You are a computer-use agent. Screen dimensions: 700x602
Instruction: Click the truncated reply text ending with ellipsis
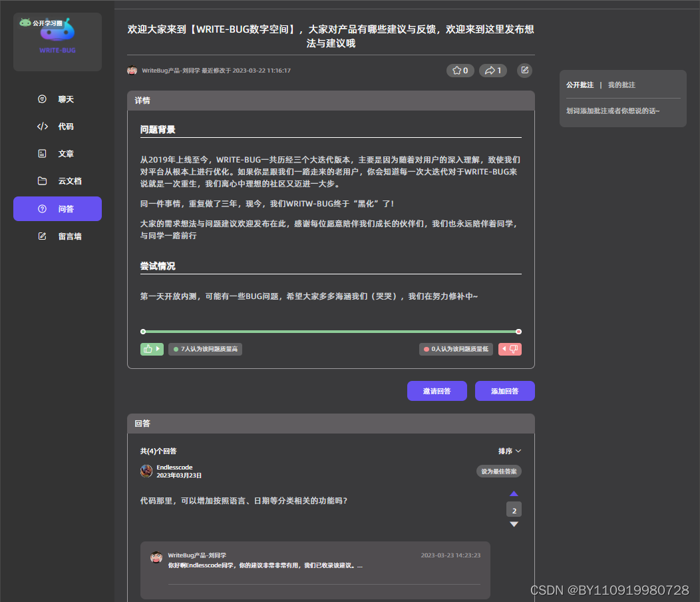pos(265,565)
